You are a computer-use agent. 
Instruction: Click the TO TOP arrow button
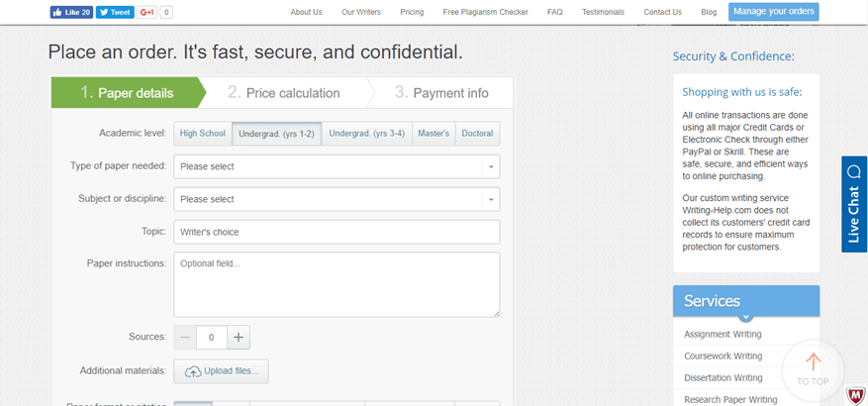pos(813,369)
